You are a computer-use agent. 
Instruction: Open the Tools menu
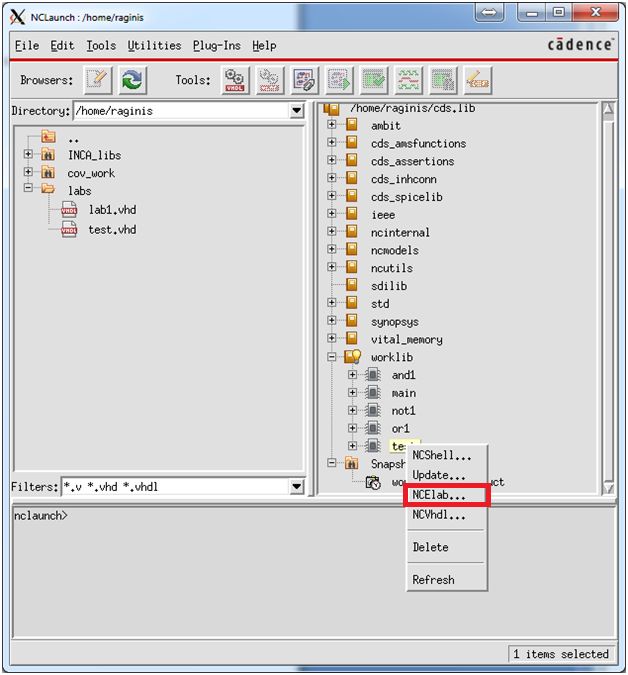tap(101, 46)
